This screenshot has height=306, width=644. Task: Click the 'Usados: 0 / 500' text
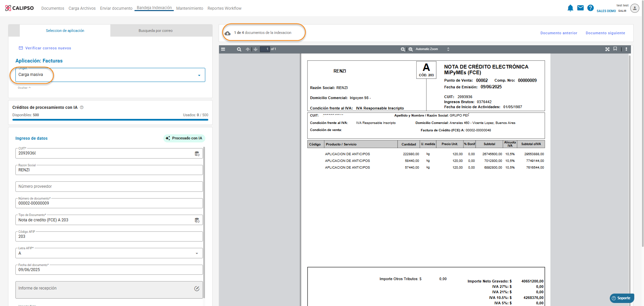[x=196, y=115]
